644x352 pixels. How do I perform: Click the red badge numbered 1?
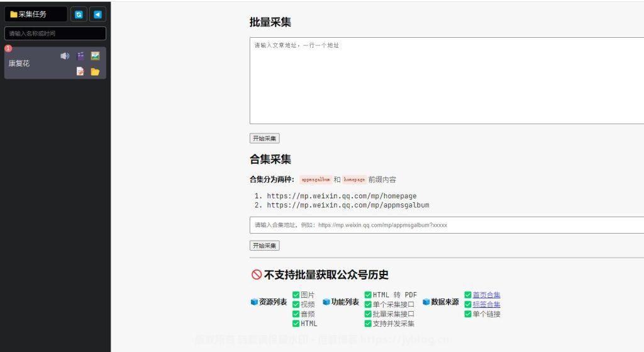click(8, 48)
